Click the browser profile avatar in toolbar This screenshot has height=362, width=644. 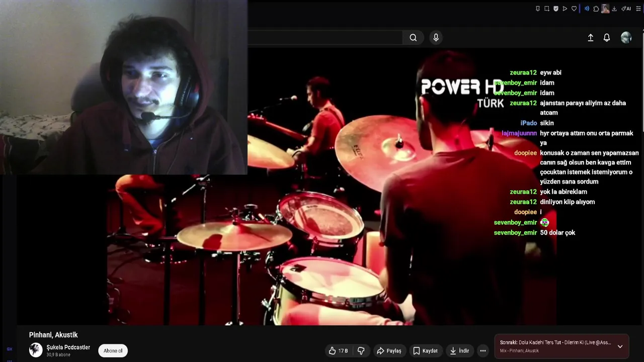pos(605,9)
